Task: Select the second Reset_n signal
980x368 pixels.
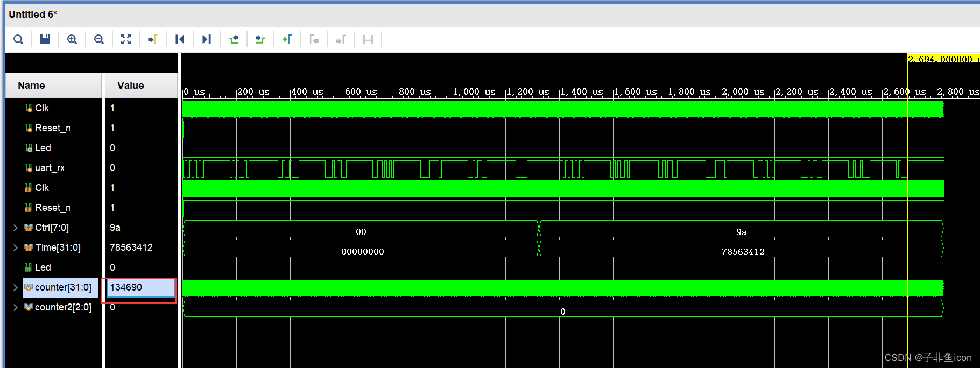Action: (x=53, y=208)
